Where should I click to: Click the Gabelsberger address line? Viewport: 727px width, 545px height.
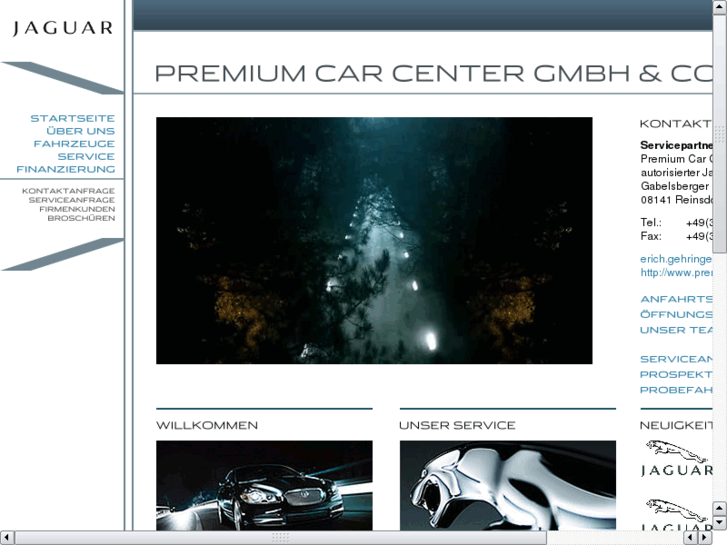tap(675, 186)
